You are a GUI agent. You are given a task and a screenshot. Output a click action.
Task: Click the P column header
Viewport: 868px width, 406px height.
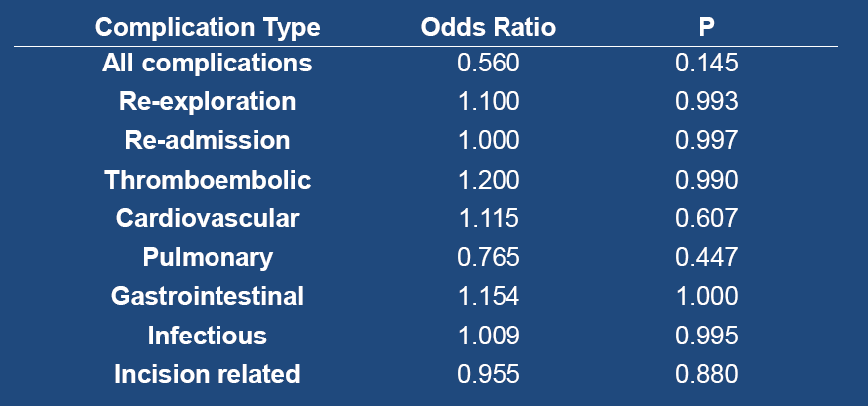pos(706,27)
